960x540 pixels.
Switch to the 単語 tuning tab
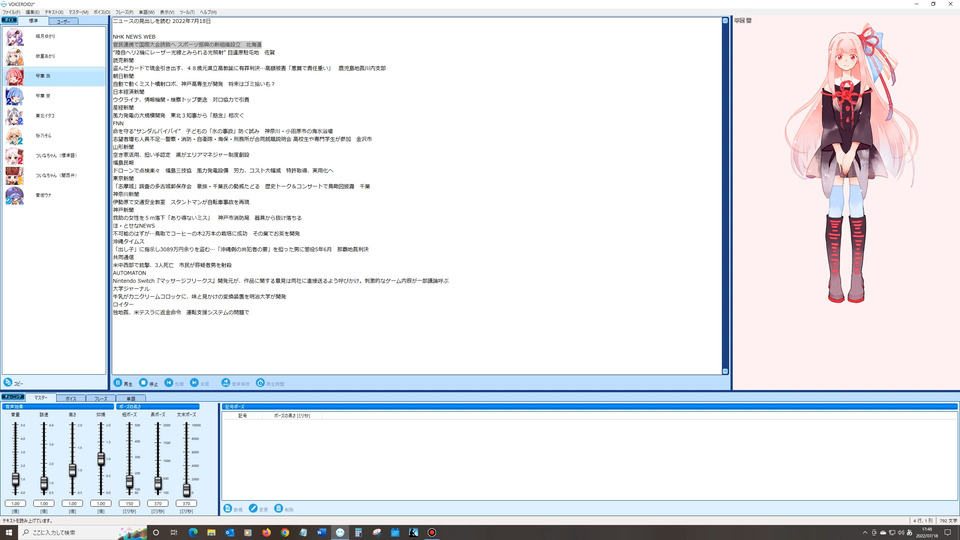[130, 399]
